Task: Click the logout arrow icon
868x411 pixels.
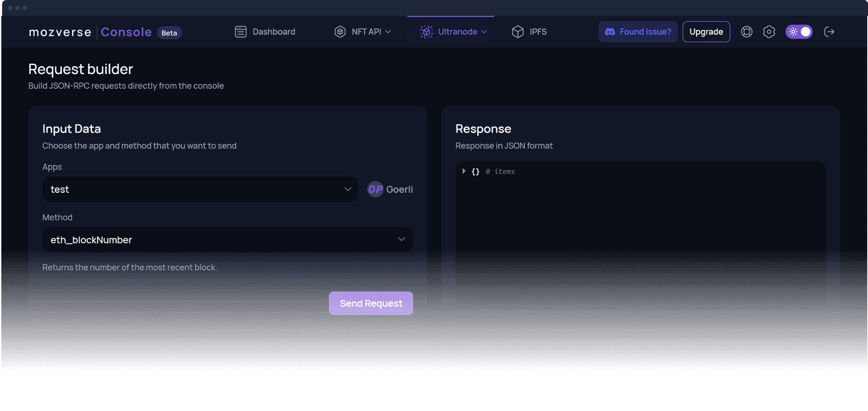Action: pyautogui.click(x=829, y=32)
